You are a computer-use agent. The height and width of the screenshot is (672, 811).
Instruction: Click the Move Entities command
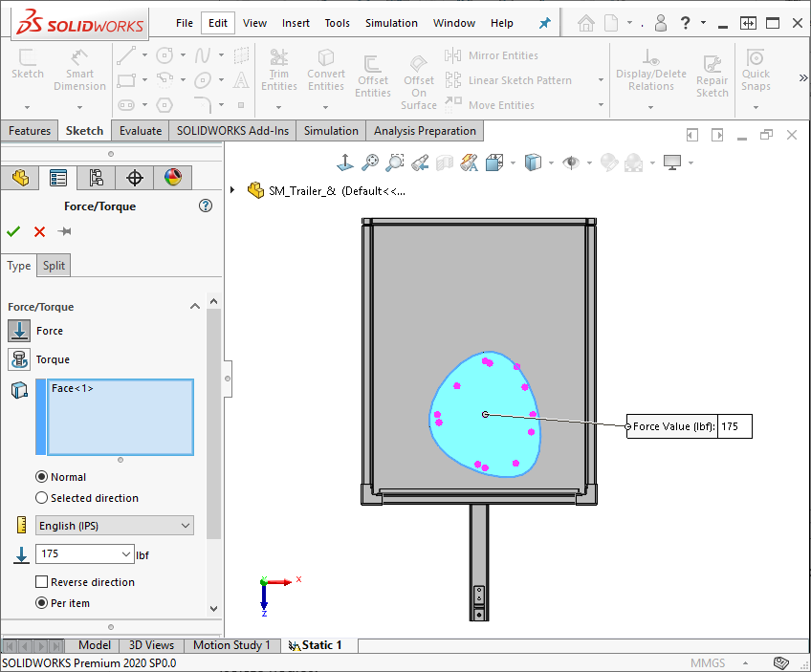point(490,105)
